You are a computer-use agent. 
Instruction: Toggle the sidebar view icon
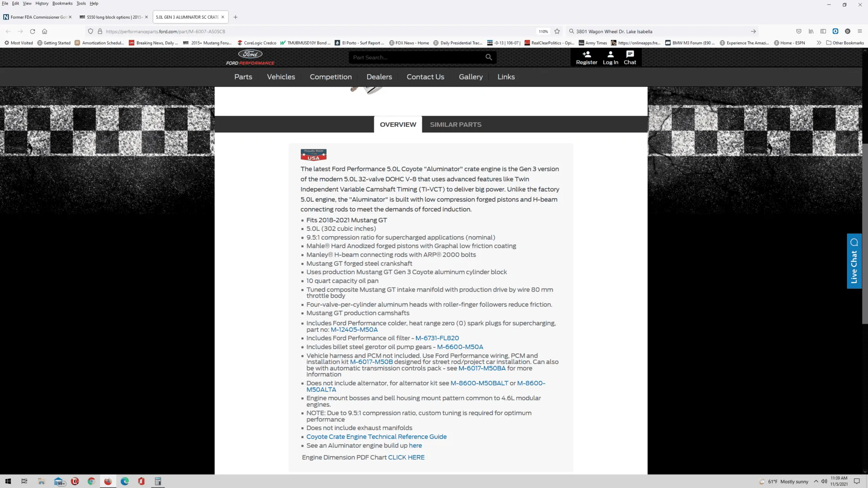click(823, 31)
